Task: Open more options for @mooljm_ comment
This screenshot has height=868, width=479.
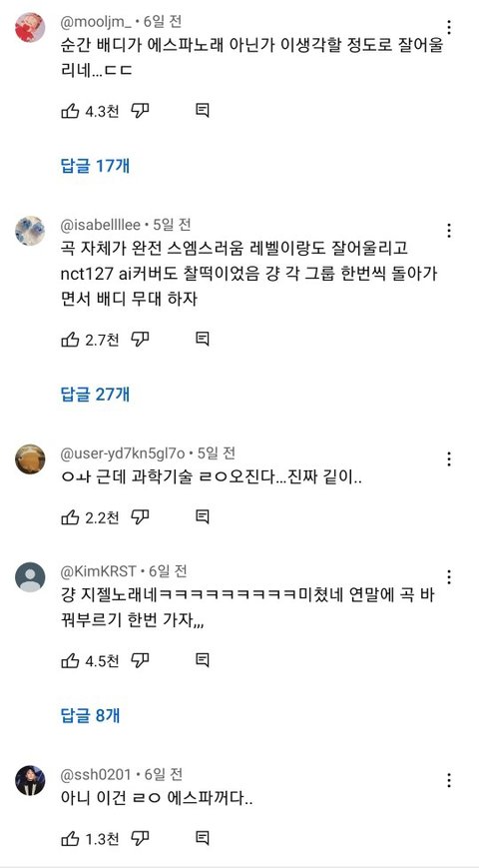Action: pos(449,27)
